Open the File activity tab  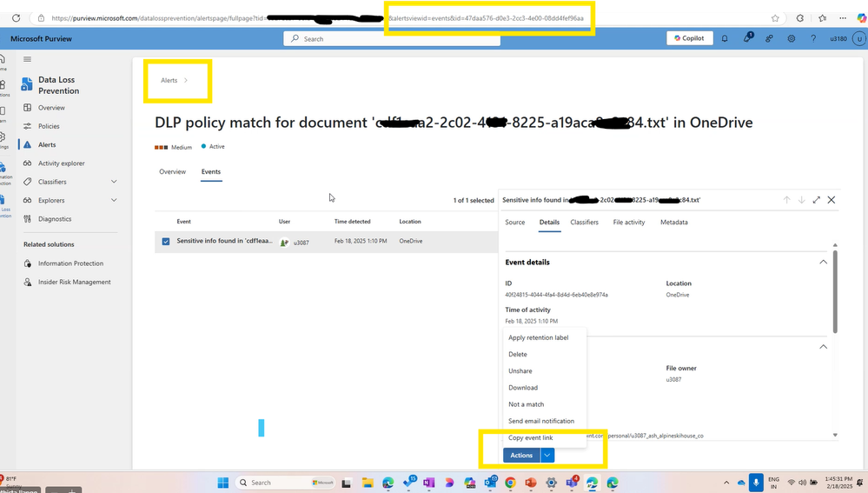629,222
